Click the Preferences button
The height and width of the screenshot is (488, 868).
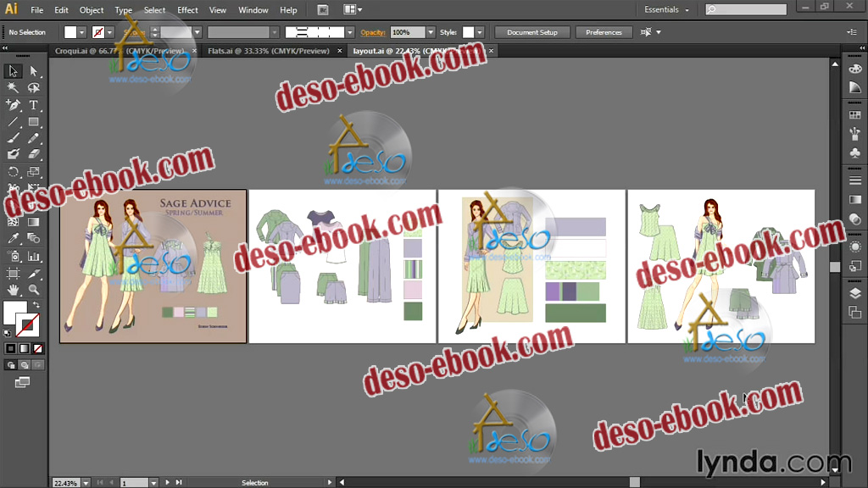[604, 32]
